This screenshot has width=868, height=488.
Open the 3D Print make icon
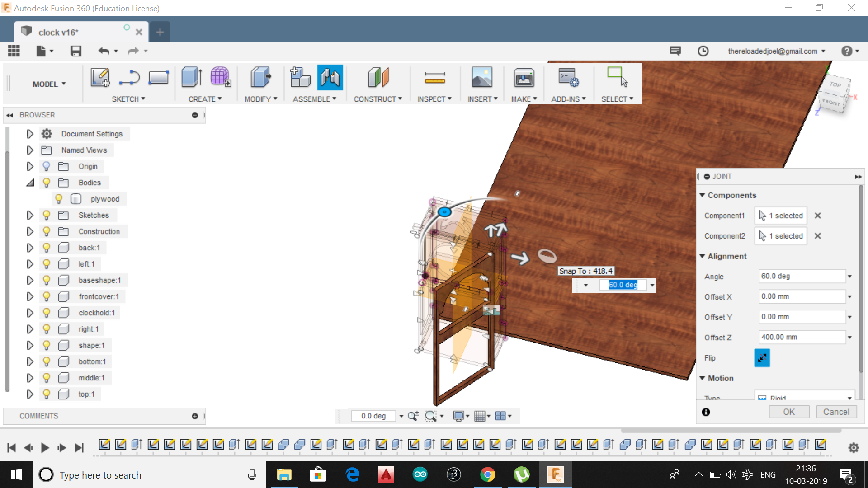(524, 78)
